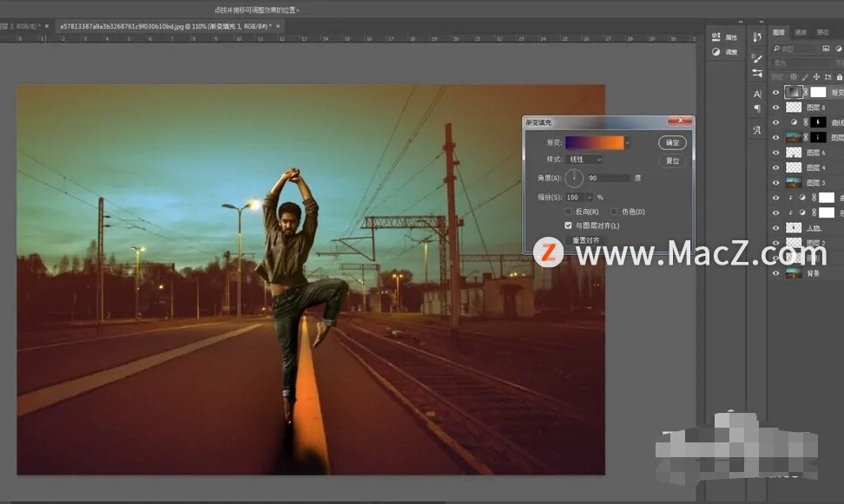This screenshot has height=504, width=844.
Task: Hide the gradient fill layer
Action: [x=775, y=93]
